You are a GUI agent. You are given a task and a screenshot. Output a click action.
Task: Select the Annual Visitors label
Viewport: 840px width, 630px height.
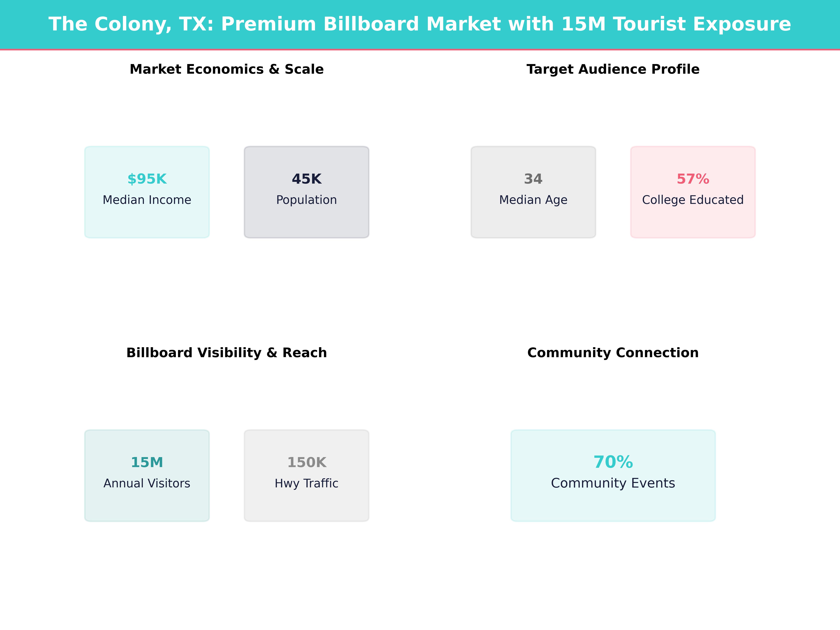[147, 483]
